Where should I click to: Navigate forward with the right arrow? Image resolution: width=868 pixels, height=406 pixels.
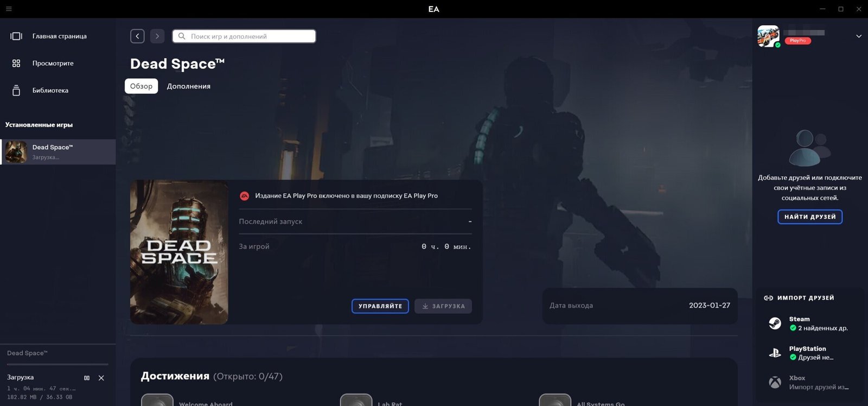click(157, 36)
